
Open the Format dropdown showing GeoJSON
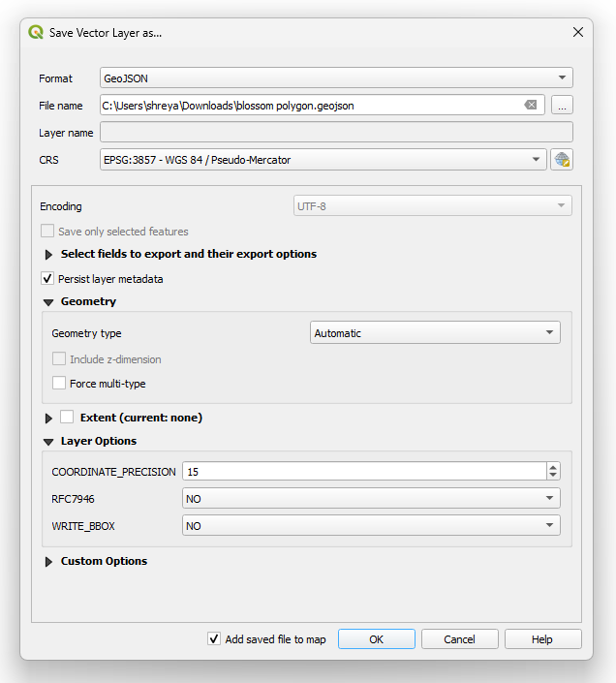coord(336,78)
